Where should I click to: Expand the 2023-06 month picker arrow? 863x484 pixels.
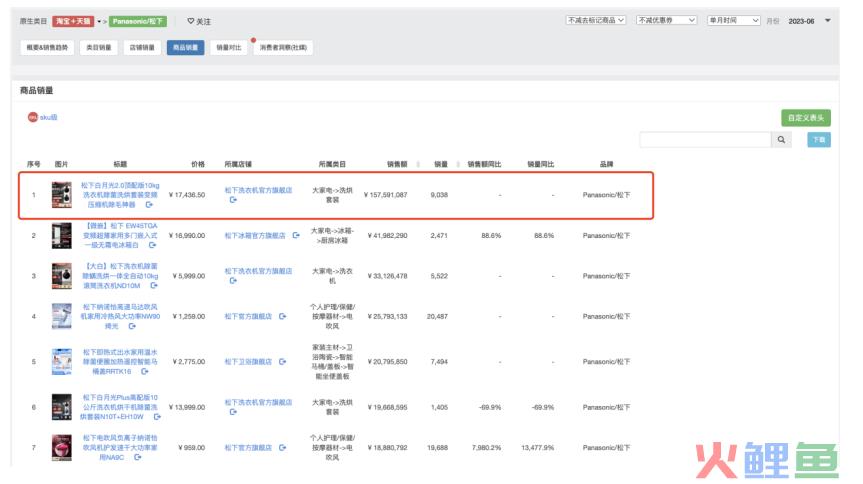pos(827,21)
